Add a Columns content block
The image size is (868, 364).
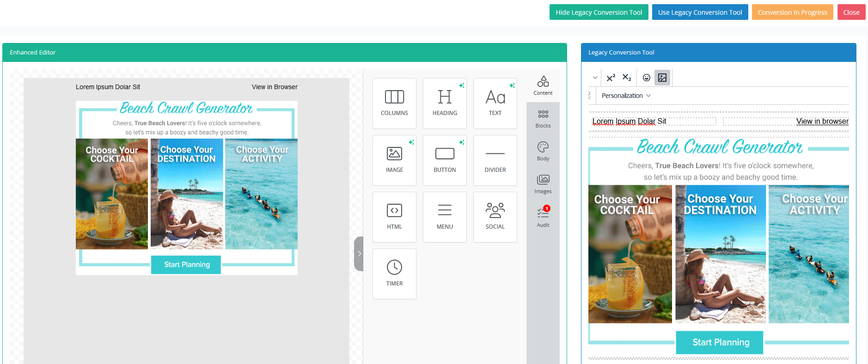pos(394,103)
